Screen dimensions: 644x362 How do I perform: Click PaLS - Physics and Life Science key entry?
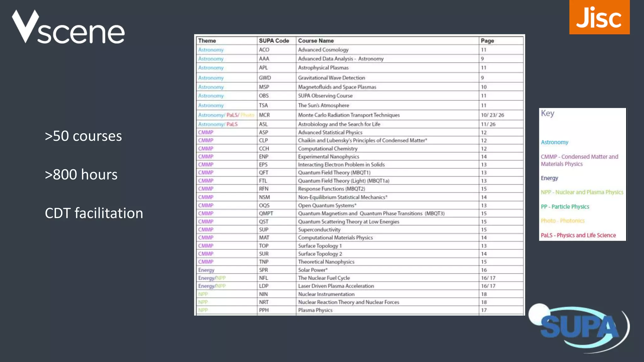(x=578, y=235)
